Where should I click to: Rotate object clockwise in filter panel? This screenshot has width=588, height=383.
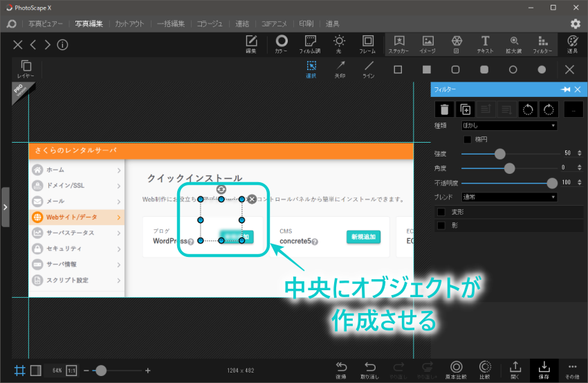pos(549,109)
